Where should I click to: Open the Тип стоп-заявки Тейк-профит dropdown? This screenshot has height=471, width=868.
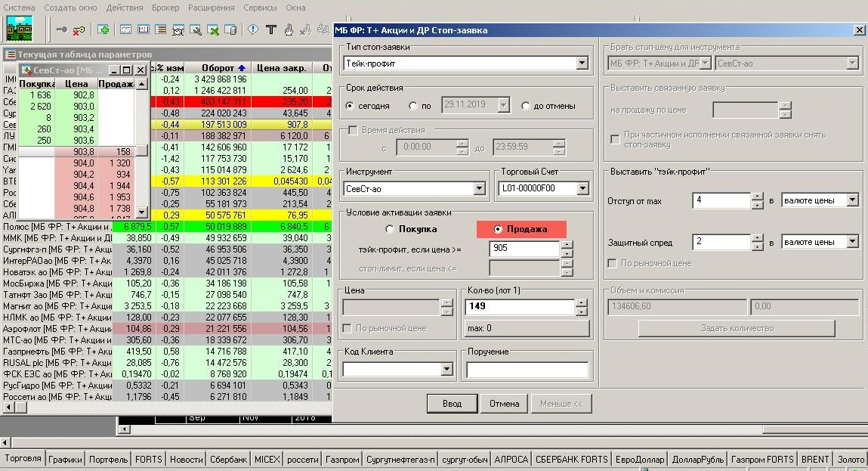[582, 64]
